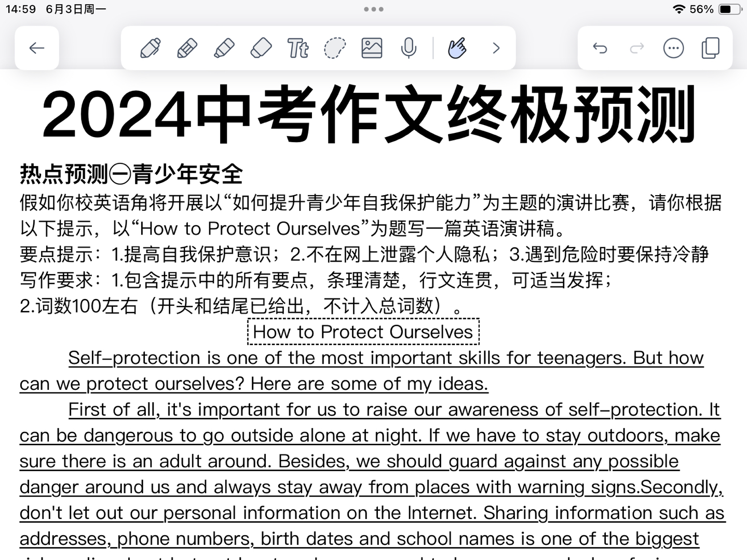This screenshot has width=747, height=560.
Task: Select the eraser tool
Action: tap(261, 48)
